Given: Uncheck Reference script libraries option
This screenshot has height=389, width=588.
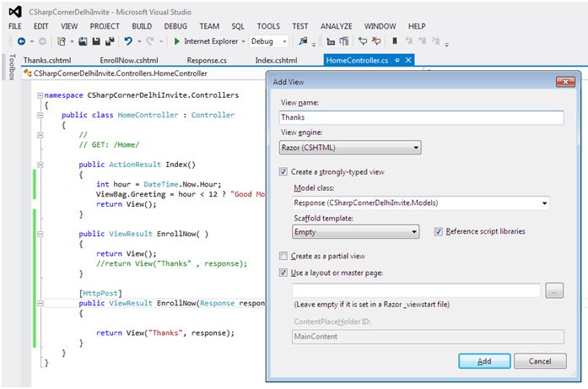Looking at the screenshot, I should [x=438, y=231].
